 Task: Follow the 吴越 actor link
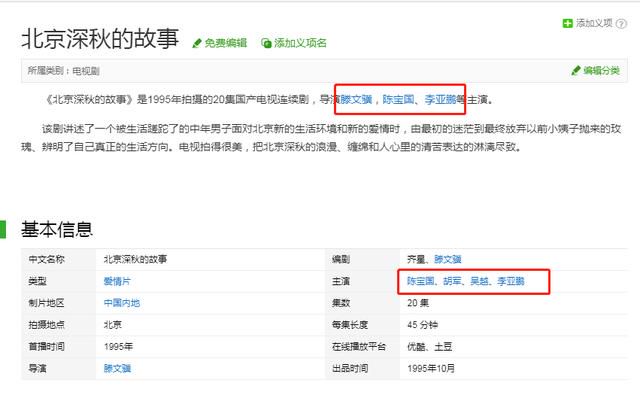pyautogui.click(x=479, y=281)
